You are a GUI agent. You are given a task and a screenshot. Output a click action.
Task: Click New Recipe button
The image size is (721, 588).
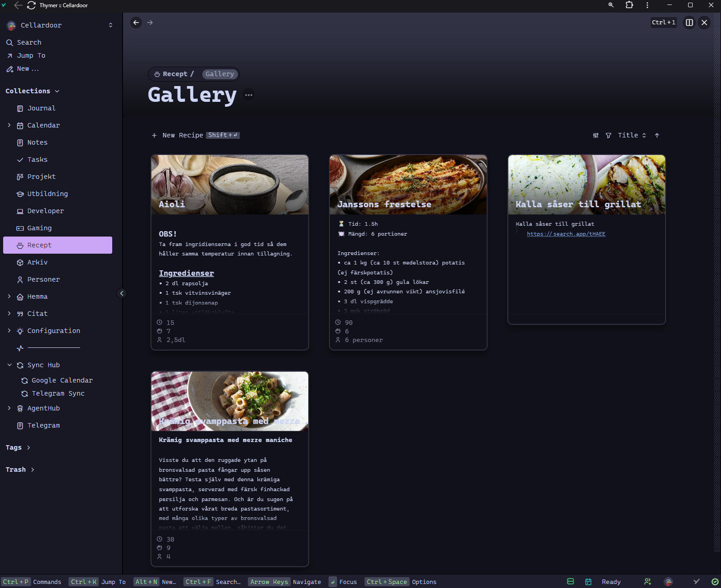tap(196, 135)
